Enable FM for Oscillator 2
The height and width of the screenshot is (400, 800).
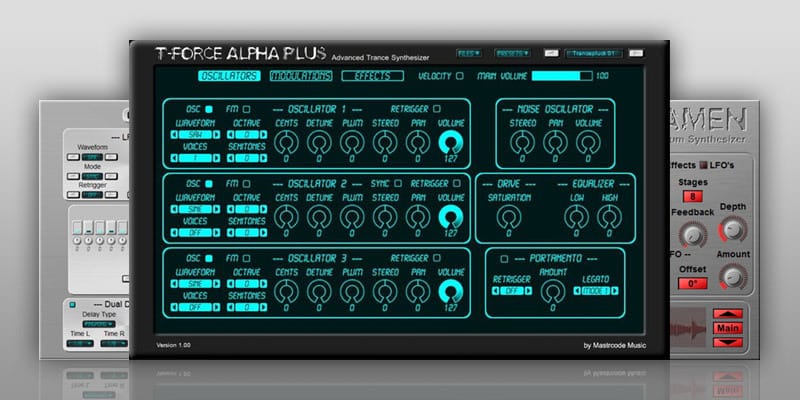(246, 184)
